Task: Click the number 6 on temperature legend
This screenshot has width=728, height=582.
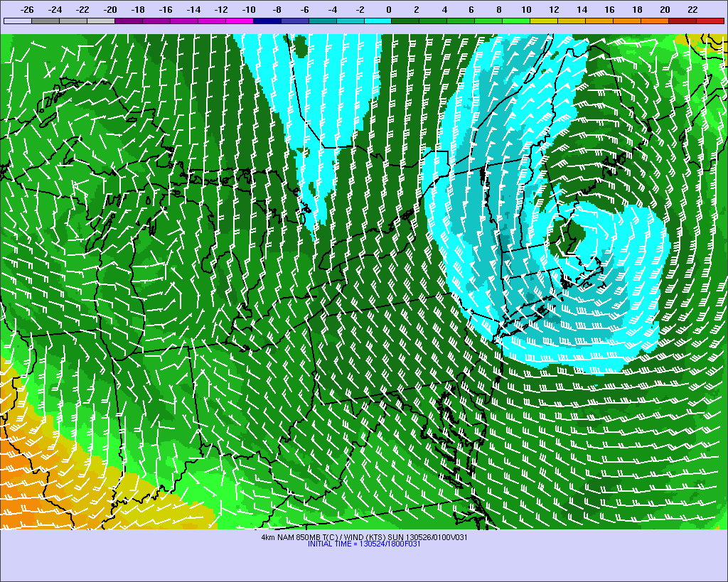Action: click(471, 9)
